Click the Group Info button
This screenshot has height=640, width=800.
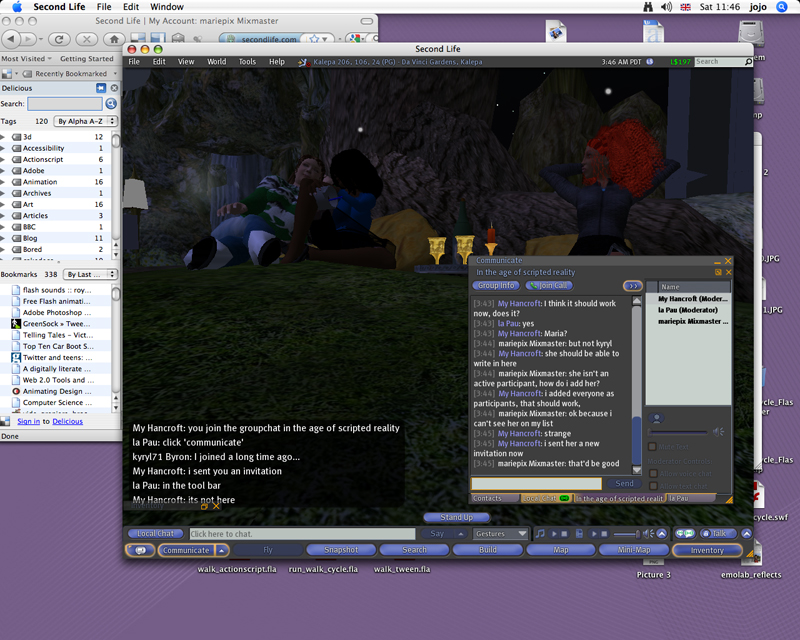(x=495, y=285)
